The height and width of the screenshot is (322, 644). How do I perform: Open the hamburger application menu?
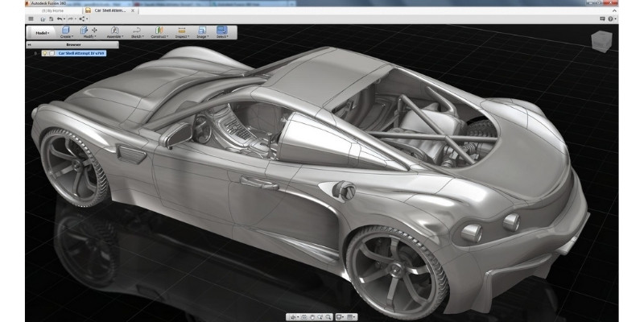click(x=31, y=19)
